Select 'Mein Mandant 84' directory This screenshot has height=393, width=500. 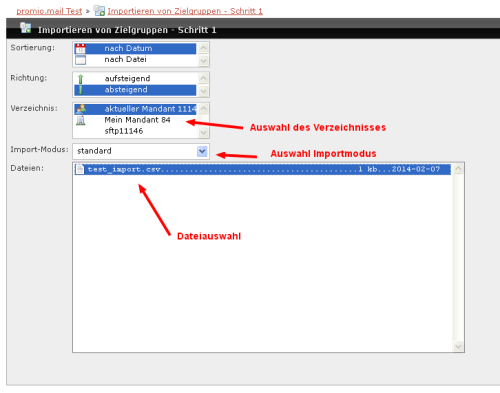point(135,120)
